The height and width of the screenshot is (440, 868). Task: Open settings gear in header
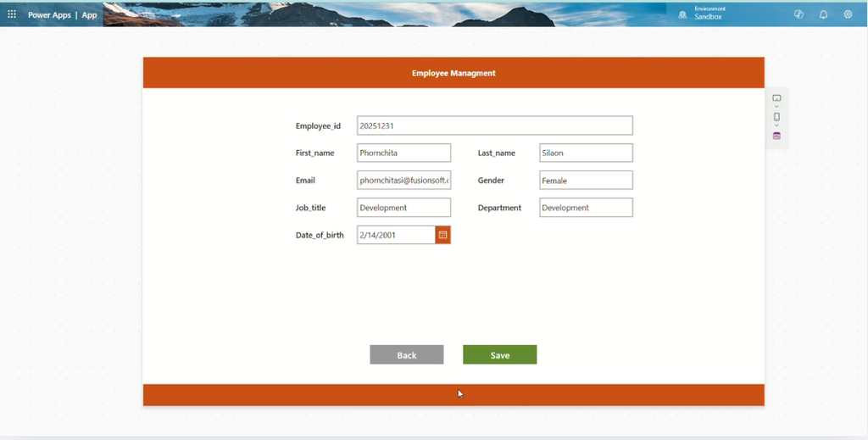pyautogui.click(x=848, y=14)
